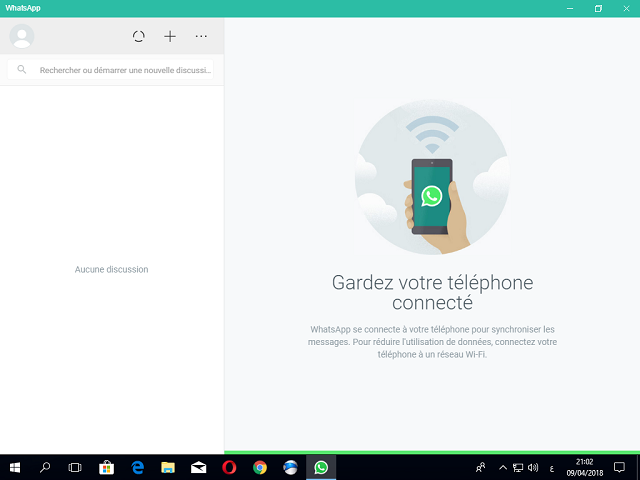Launch Google Chrome from taskbar
Viewport: 640px width, 480px height.
(x=260, y=467)
